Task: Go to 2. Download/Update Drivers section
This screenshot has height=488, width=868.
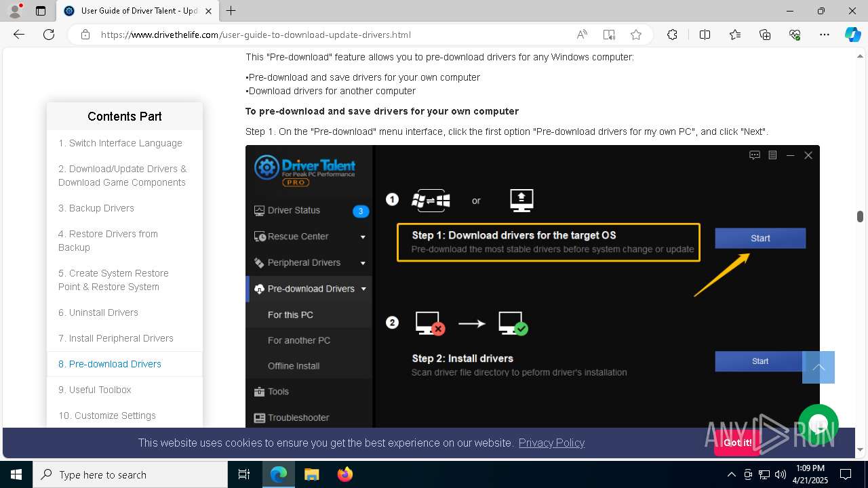Action: pyautogui.click(x=122, y=176)
